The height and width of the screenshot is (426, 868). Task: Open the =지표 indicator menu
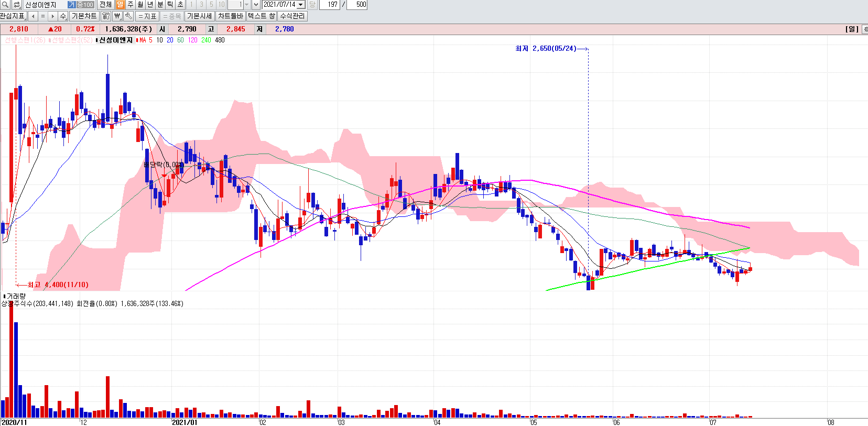(147, 16)
